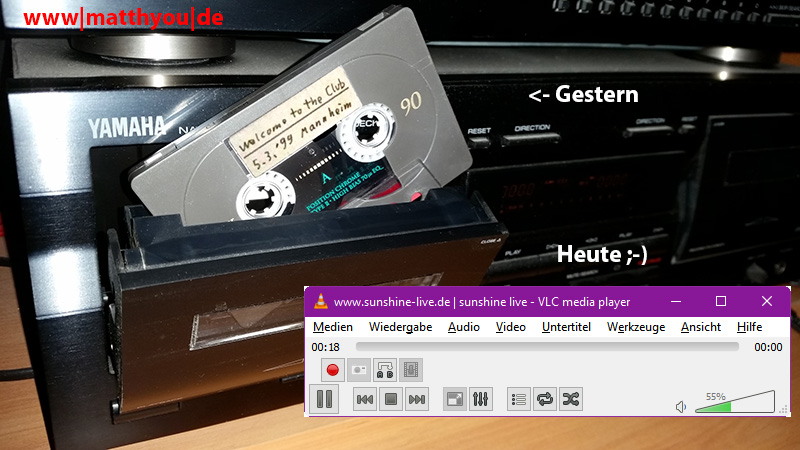Enable shuffle random playback
Viewport: 800px width, 450px height.
570,399
